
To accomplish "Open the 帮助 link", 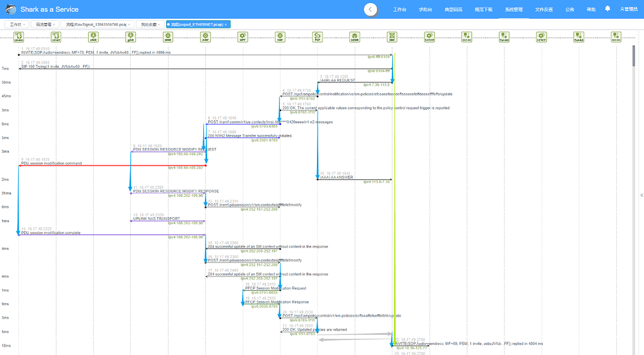I will pos(591,9).
